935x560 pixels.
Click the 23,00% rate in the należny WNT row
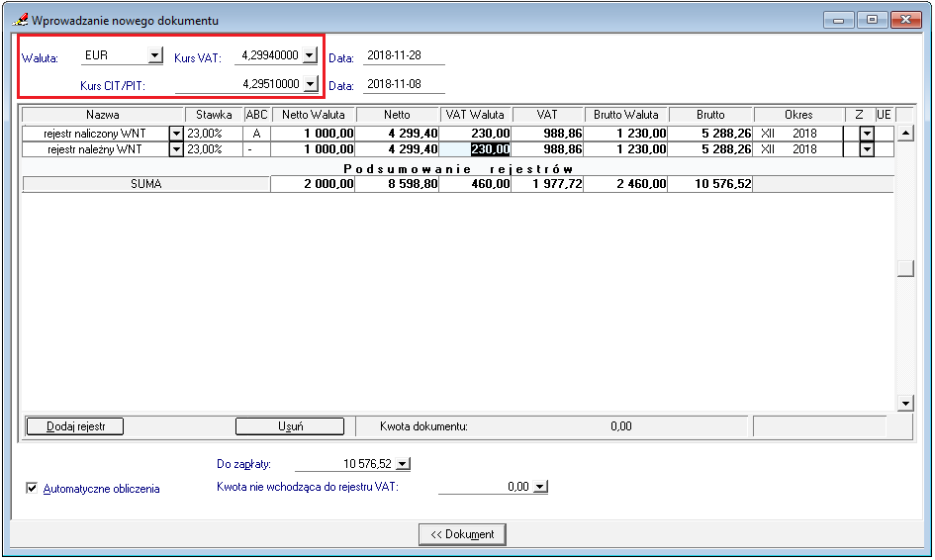click(214, 149)
